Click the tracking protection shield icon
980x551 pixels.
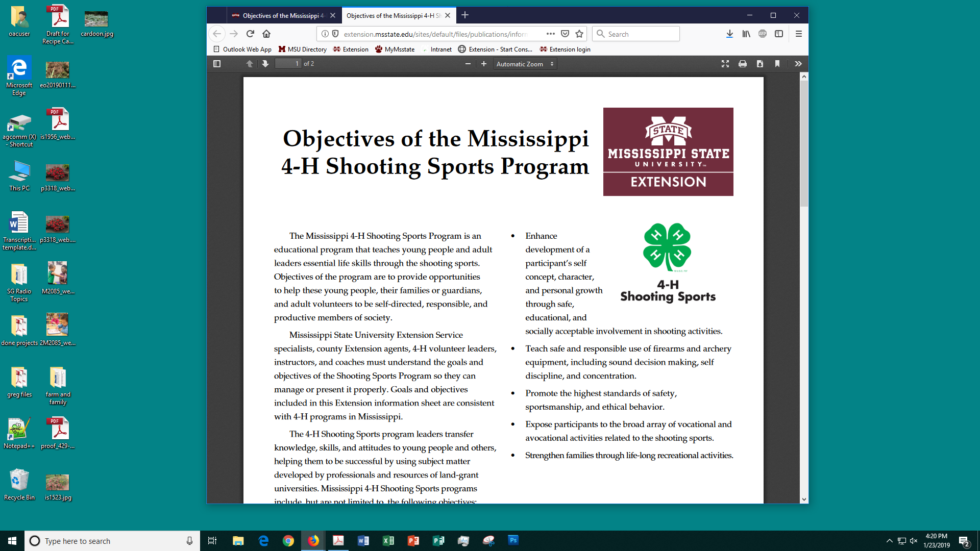tap(335, 34)
